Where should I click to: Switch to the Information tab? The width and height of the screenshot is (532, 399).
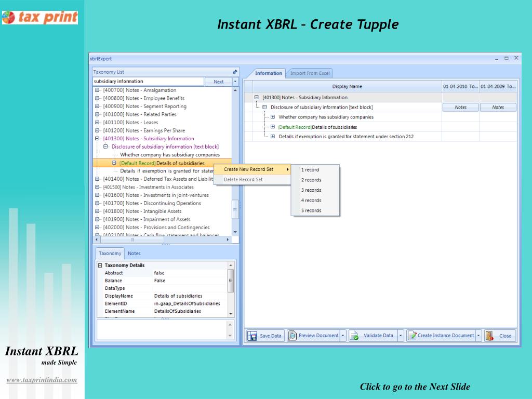coord(268,73)
